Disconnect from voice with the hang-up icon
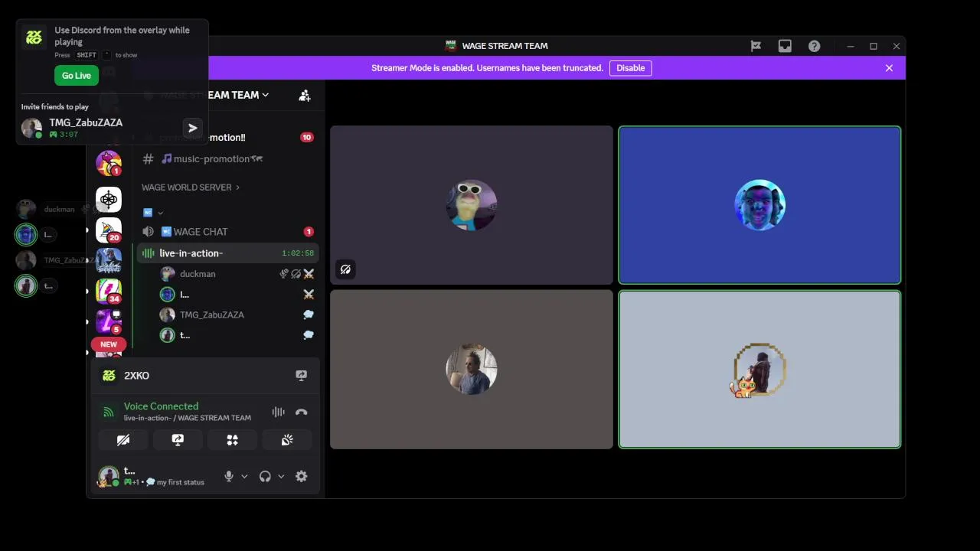The height and width of the screenshot is (551, 980). coord(302,412)
